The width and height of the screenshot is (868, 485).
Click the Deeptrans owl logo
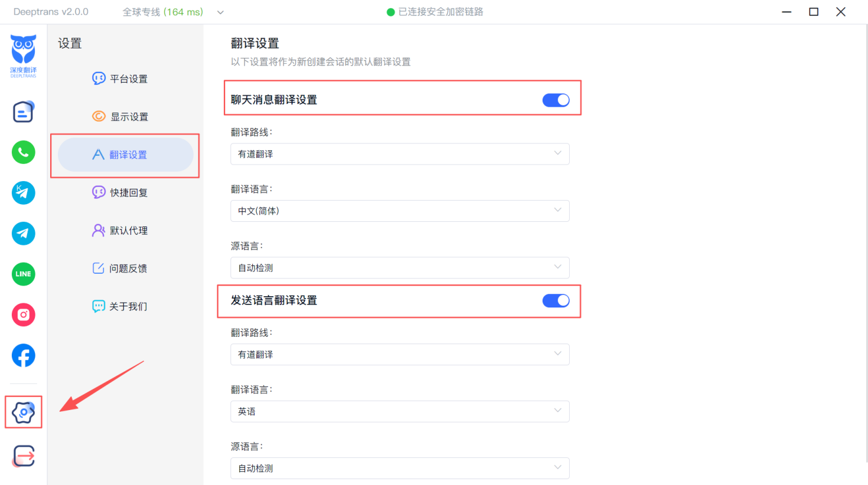(x=24, y=55)
